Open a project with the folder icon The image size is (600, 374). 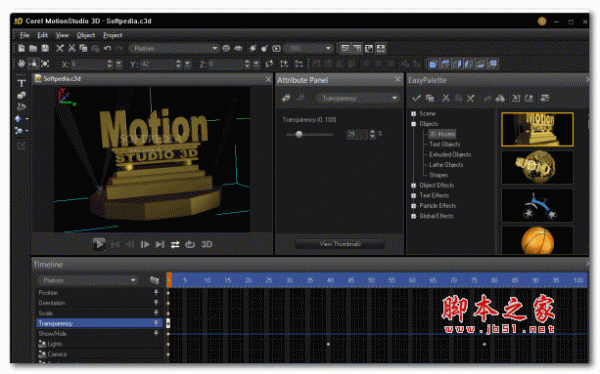point(33,48)
